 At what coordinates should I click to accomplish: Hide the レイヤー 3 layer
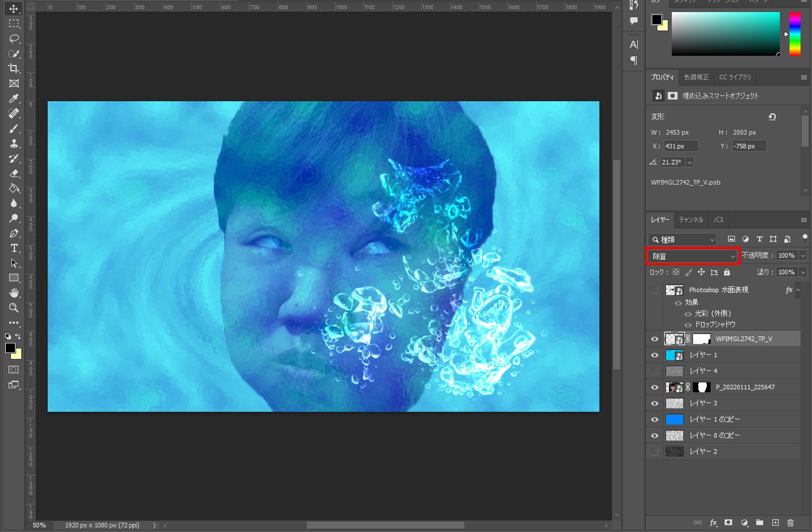[x=655, y=403]
